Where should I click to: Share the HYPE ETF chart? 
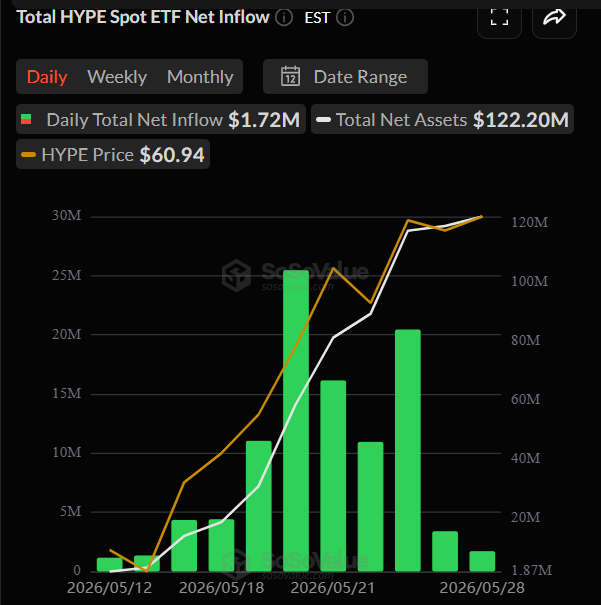tap(554, 18)
